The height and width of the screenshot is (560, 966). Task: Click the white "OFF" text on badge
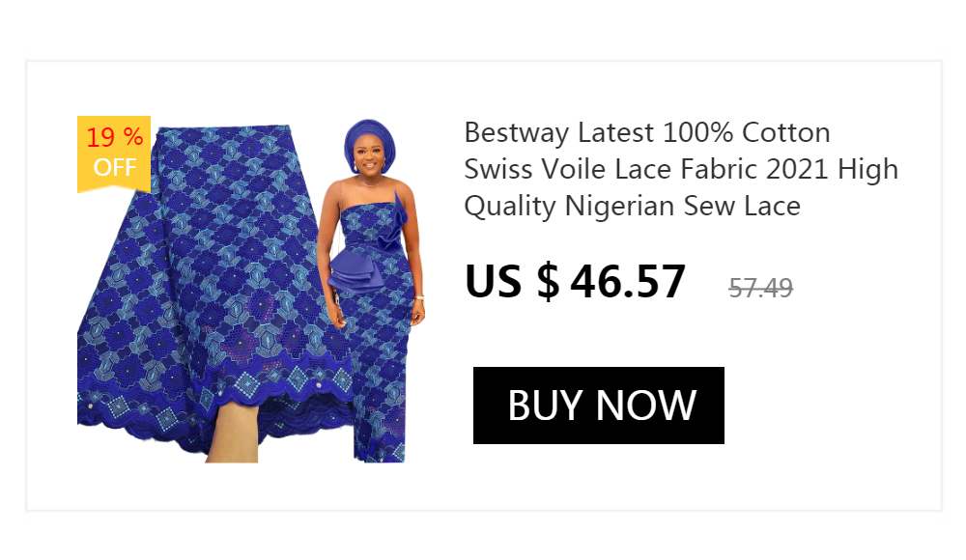(x=115, y=167)
